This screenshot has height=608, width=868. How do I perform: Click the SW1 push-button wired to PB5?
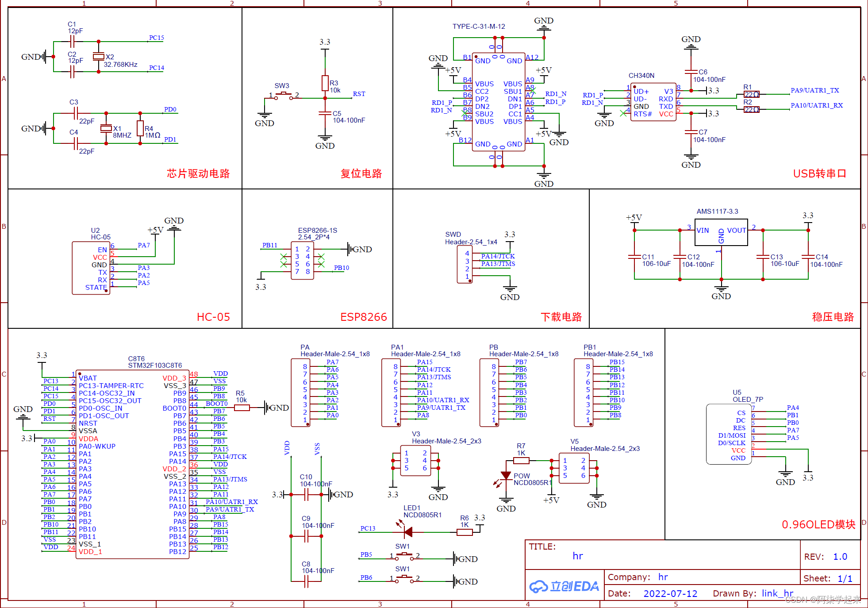404,555
